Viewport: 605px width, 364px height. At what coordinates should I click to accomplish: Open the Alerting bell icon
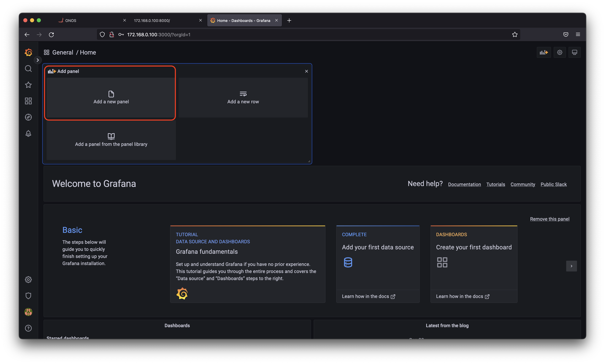point(29,133)
